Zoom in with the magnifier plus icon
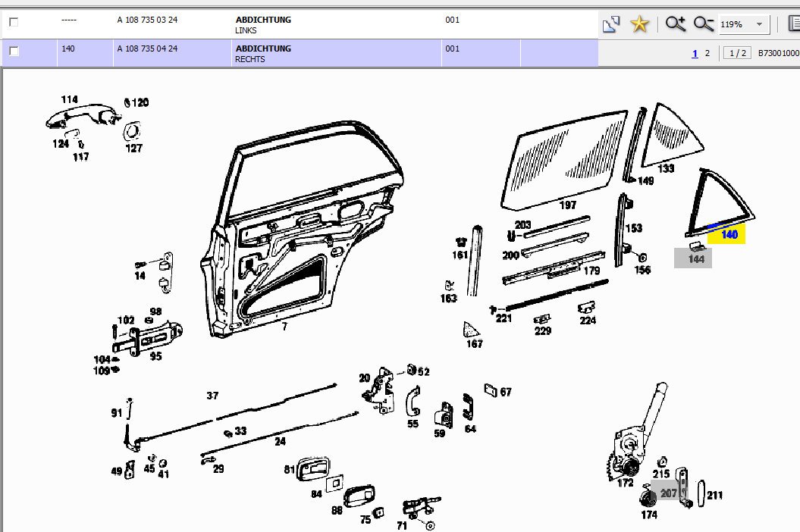The height and width of the screenshot is (532, 800). pyautogui.click(x=675, y=24)
